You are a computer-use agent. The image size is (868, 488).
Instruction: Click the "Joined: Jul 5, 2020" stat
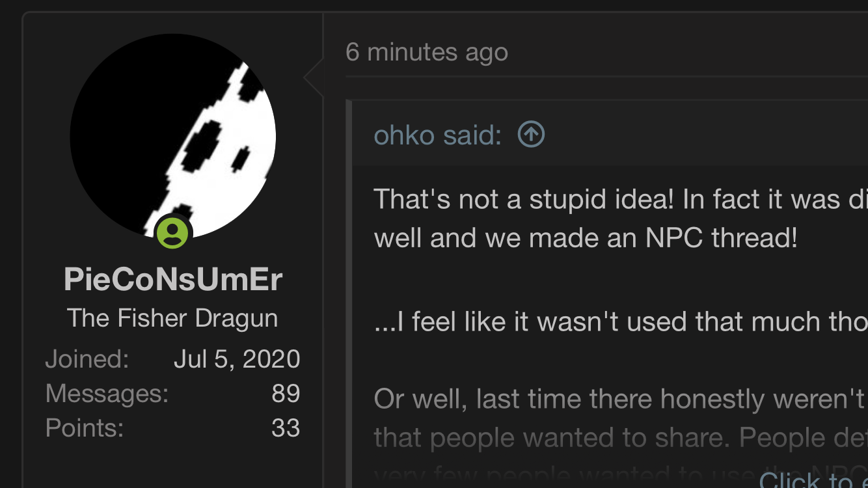click(172, 359)
